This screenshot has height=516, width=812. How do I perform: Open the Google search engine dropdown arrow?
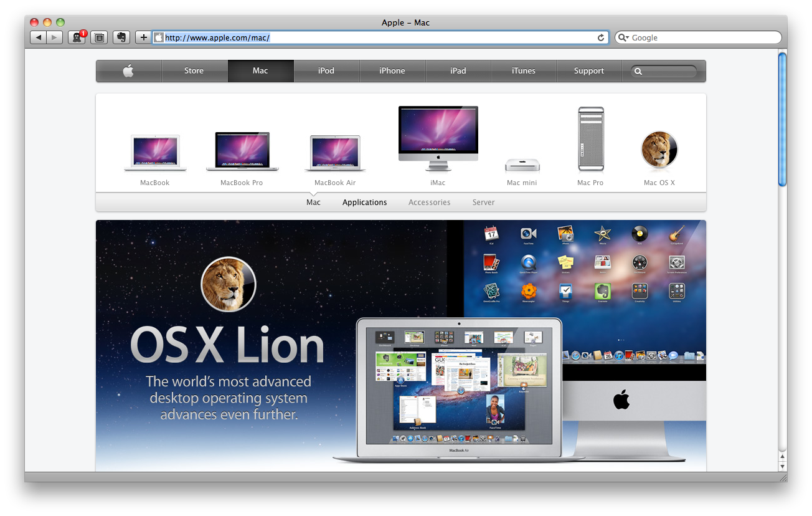(x=623, y=38)
